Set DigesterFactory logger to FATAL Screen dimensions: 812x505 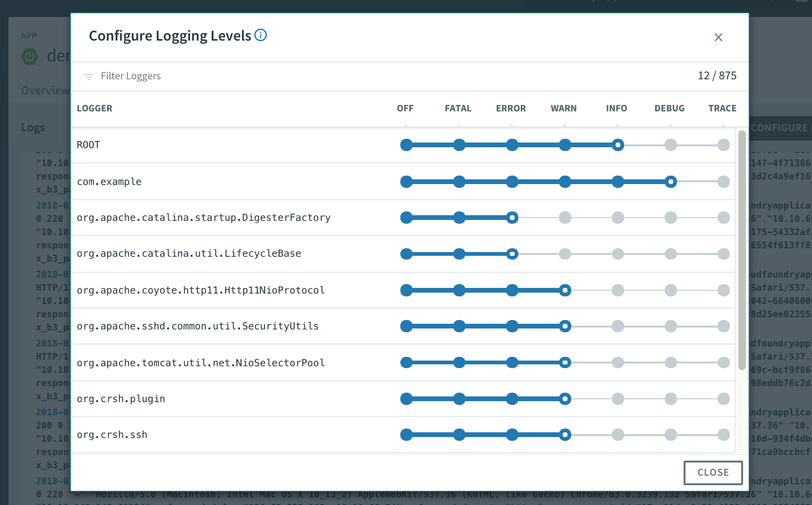point(459,218)
